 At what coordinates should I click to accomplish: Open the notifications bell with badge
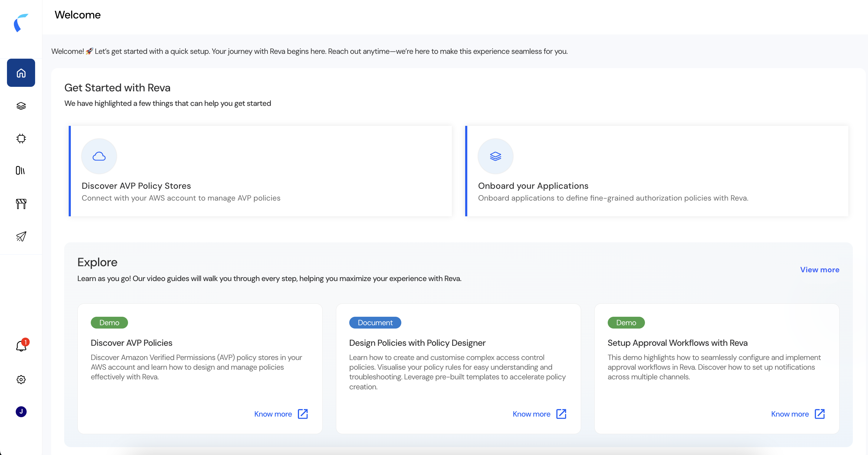coord(21,346)
